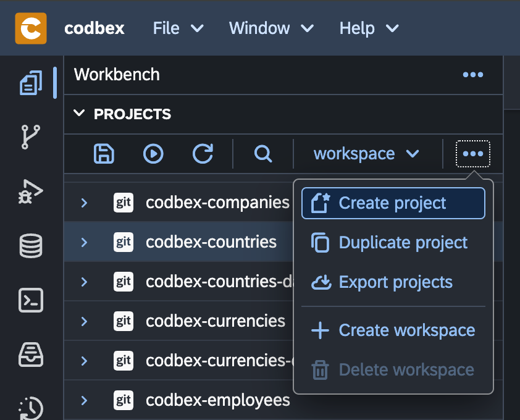Click the Save all toolbar icon
Viewport: 520px width, 420px height.
point(104,154)
